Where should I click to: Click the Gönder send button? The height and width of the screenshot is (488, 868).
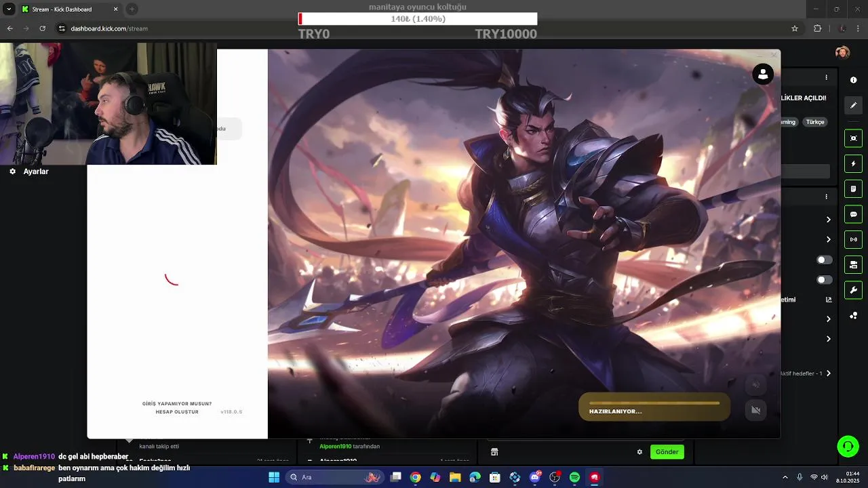click(667, 452)
